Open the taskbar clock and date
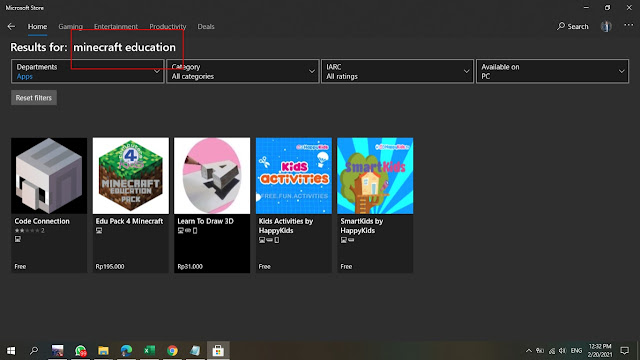The height and width of the screenshot is (360, 640). click(600, 351)
